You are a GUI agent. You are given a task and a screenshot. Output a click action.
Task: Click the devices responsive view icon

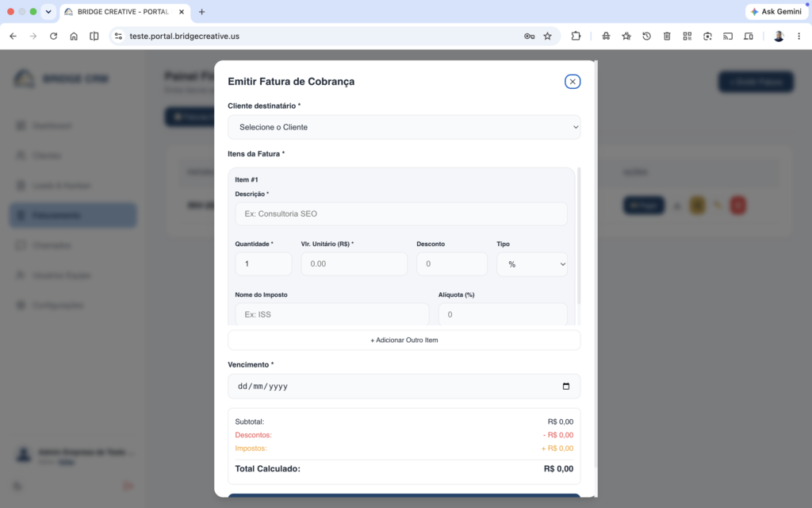coord(749,37)
